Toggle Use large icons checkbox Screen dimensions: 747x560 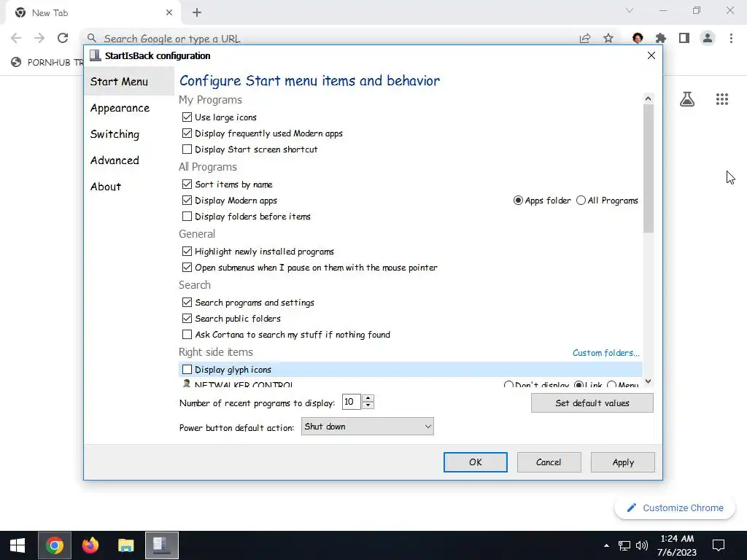pyautogui.click(x=187, y=117)
